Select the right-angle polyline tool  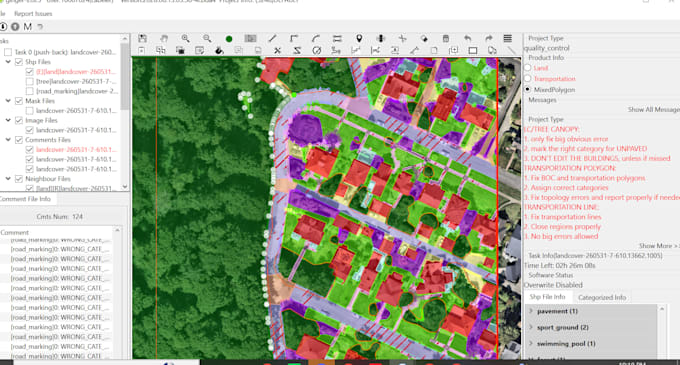click(x=294, y=39)
